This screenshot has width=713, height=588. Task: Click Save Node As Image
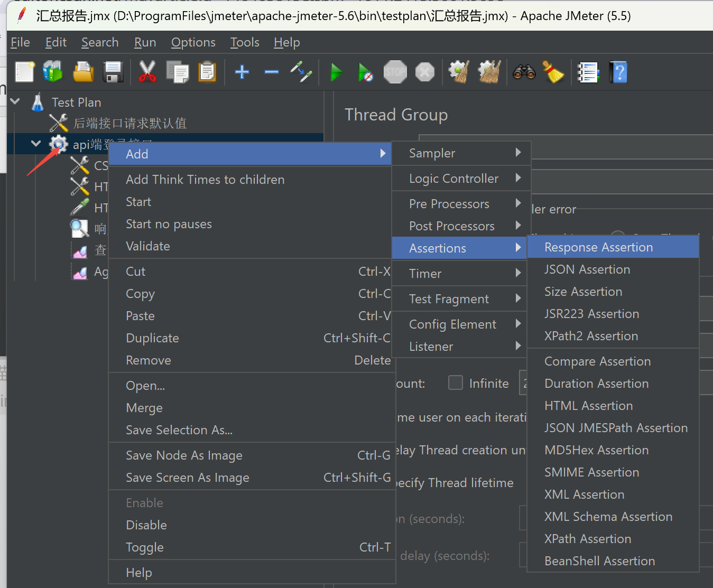[252, 455]
